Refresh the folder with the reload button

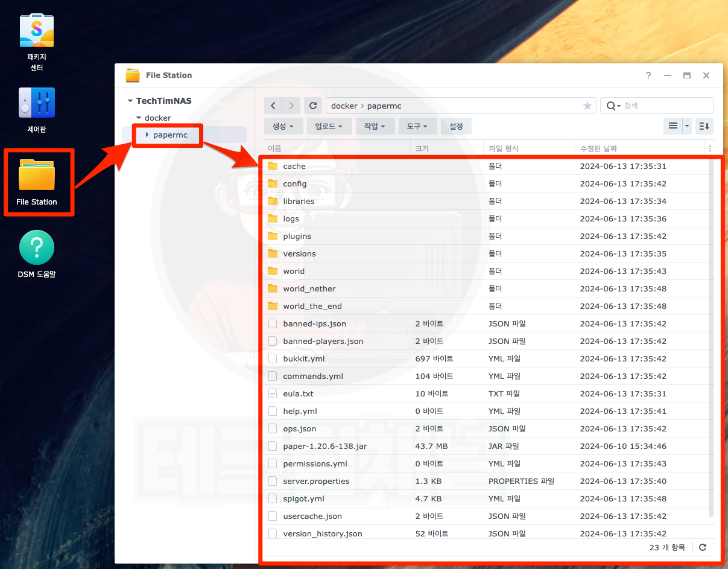pyautogui.click(x=312, y=106)
